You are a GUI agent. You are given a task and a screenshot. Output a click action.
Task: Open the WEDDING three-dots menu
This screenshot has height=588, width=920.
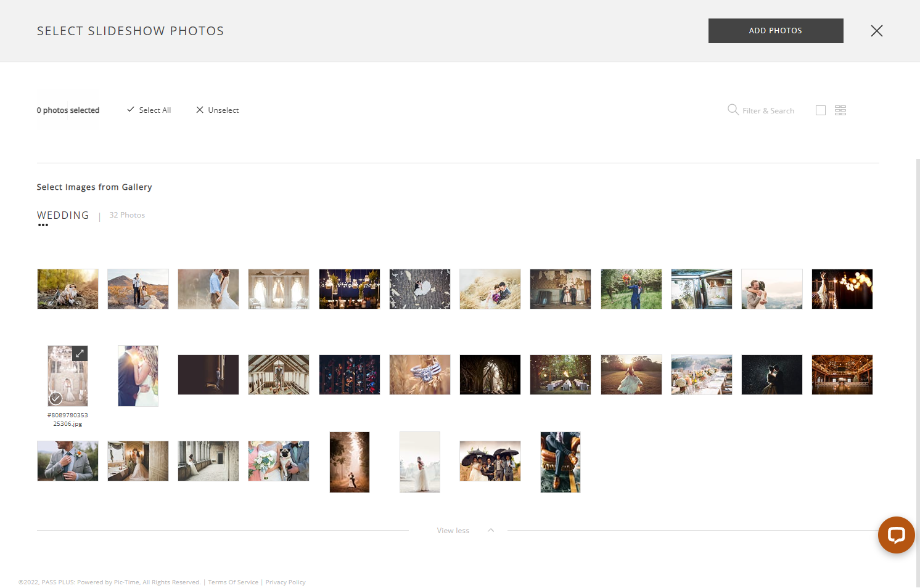point(43,225)
